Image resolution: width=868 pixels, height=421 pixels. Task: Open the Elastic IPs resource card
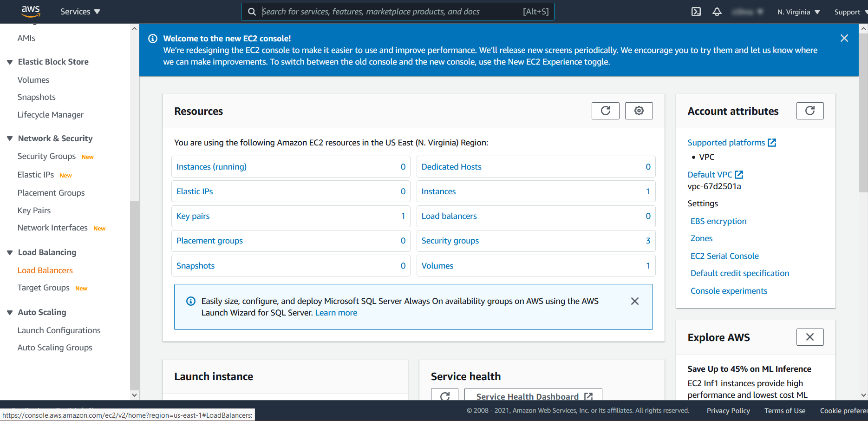[x=291, y=191]
